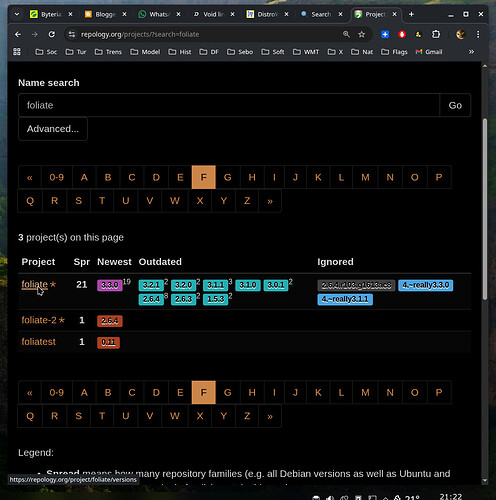Go back with the back arrow
Viewport: 496px width, 500px height.
[x=18, y=34]
